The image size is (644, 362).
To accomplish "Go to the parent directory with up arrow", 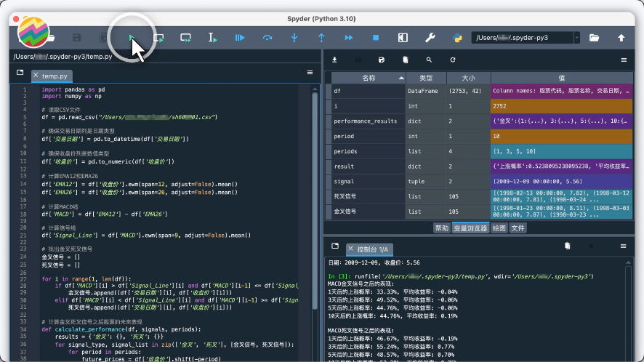I will pos(621,38).
